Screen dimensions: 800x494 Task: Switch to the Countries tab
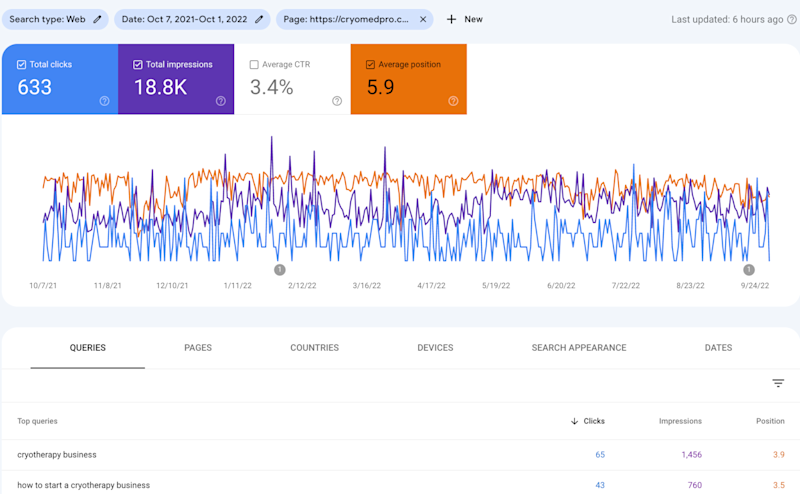pyautogui.click(x=314, y=348)
